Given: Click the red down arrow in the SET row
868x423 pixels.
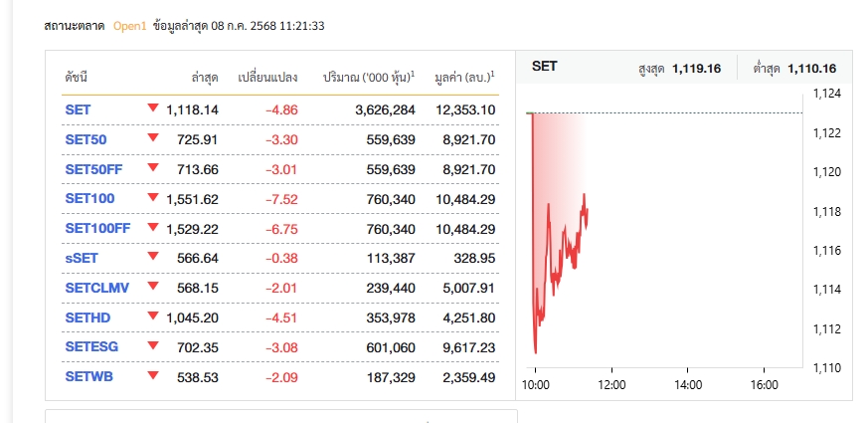Looking at the screenshot, I should (x=153, y=107).
